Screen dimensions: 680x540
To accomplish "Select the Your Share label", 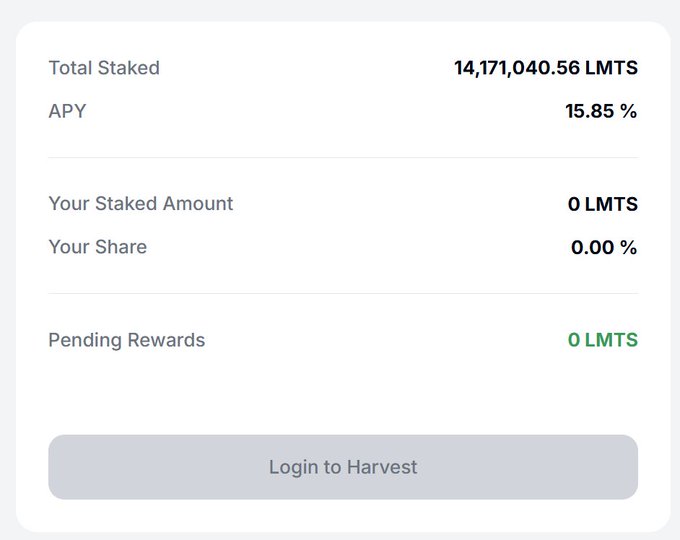I will pos(97,247).
